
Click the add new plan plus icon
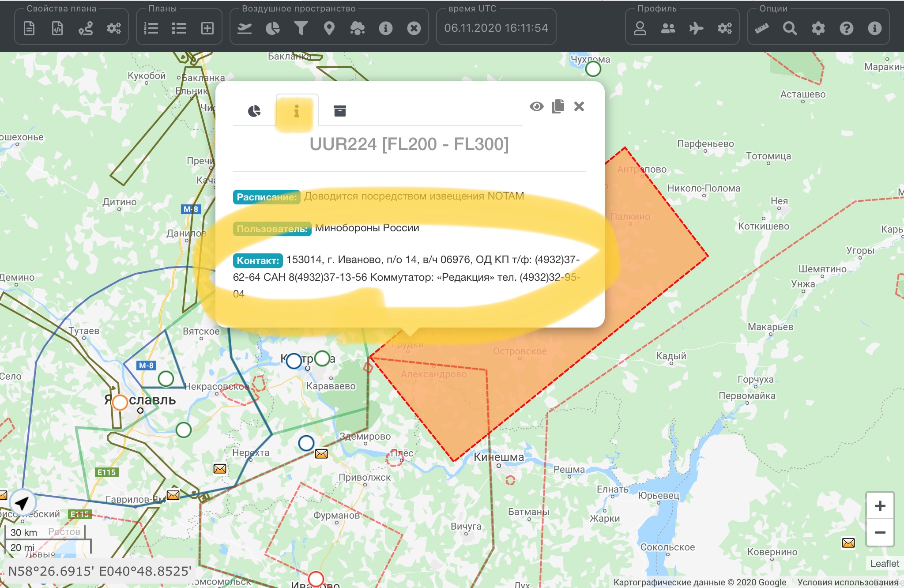pyautogui.click(x=207, y=29)
